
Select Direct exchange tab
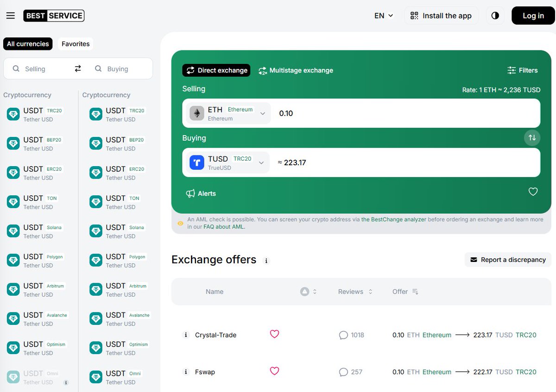[x=216, y=70]
